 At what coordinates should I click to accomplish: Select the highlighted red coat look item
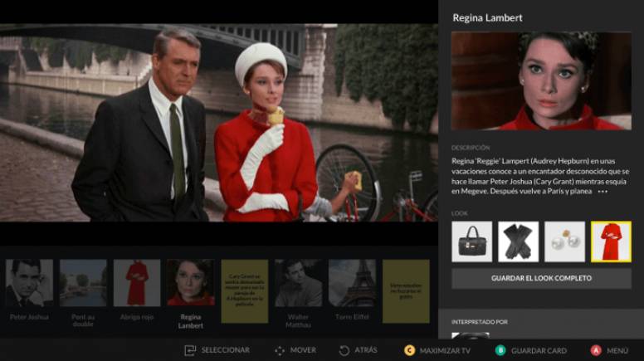click(611, 241)
